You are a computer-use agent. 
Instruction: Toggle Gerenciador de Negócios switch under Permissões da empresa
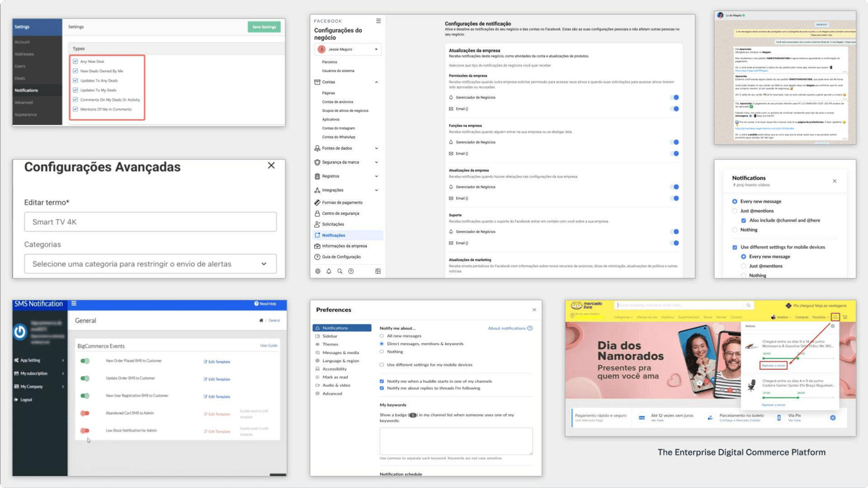675,98
